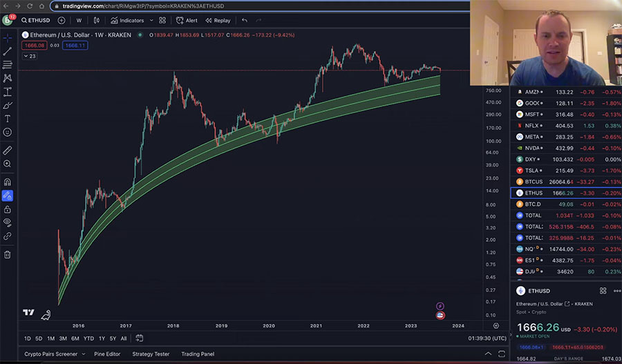Expand the bottom panel with chevron
This screenshot has width=622, height=364.
coord(488,354)
